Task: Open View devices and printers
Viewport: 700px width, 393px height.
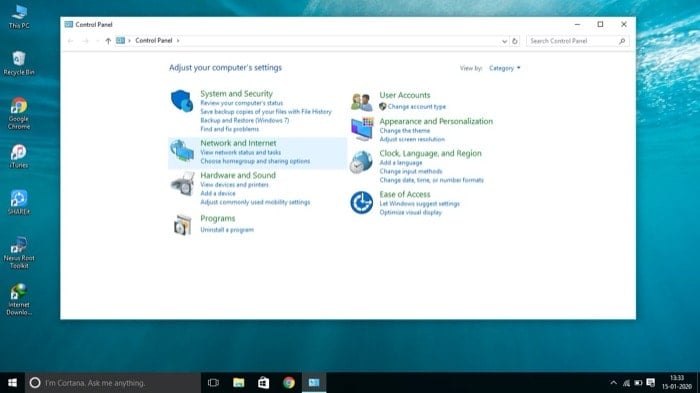Action: (234, 185)
